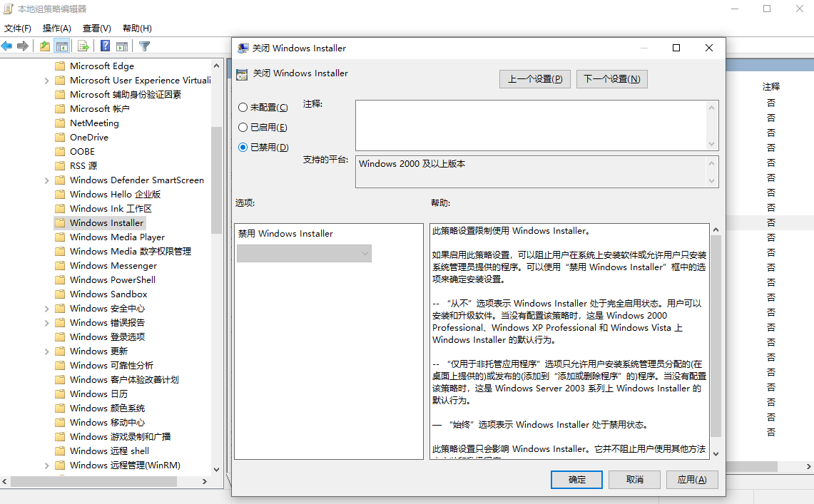The width and height of the screenshot is (814, 504).
Task: Select the Microsoft 帐户 tree item
Action: click(100, 109)
